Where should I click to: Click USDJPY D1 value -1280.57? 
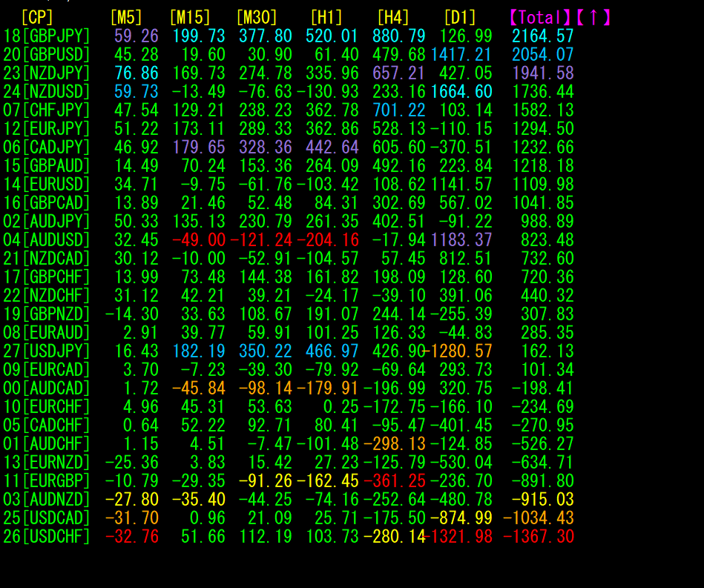point(458,351)
